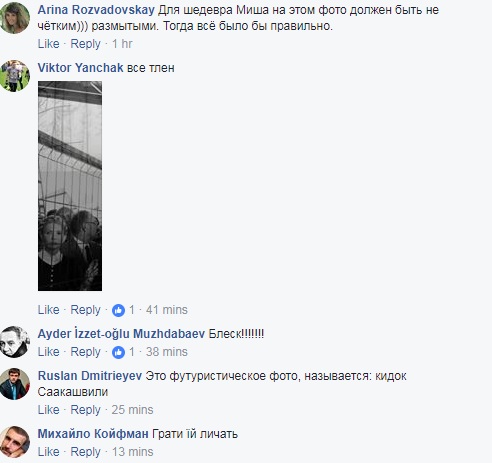Open the Ruslan Dmitrieyev name link
Screen dimensions: 492x463
pyautogui.click(x=90, y=376)
